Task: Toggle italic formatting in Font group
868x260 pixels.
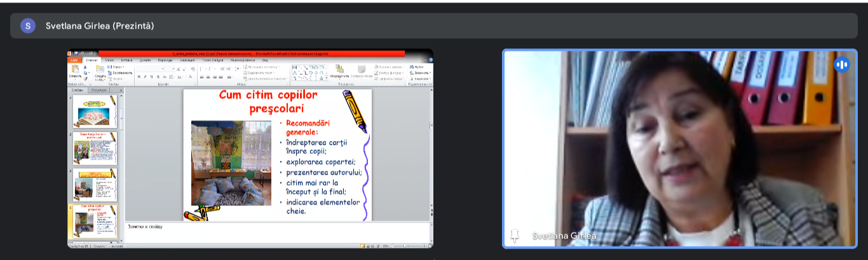Action: click(145, 76)
